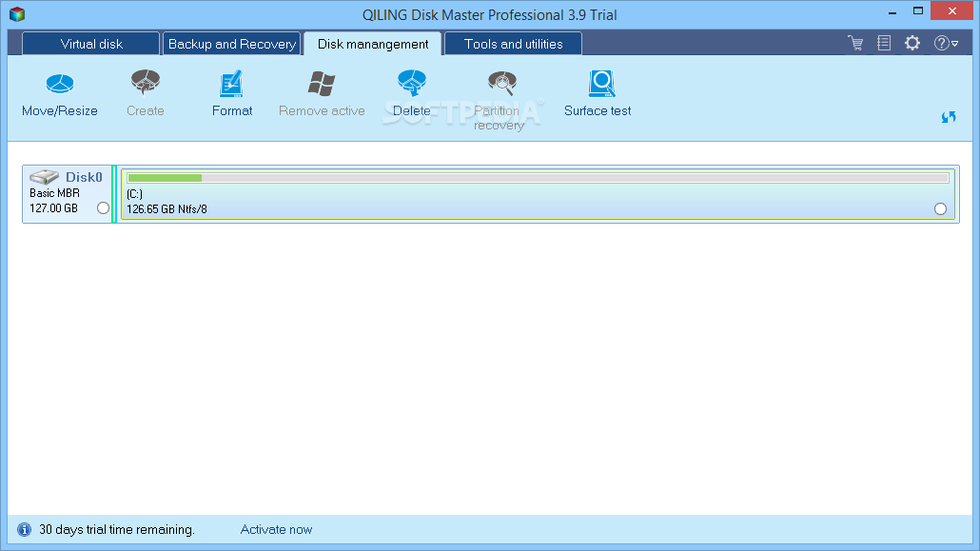Viewport: 980px width, 551px height.
Task: Click the Basic MBR disk label
Action: [54, 193]
